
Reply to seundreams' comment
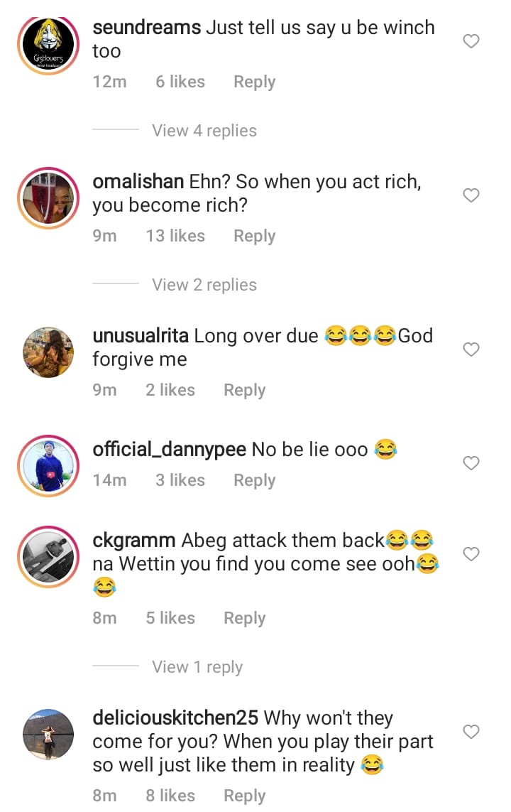point(254,82)
